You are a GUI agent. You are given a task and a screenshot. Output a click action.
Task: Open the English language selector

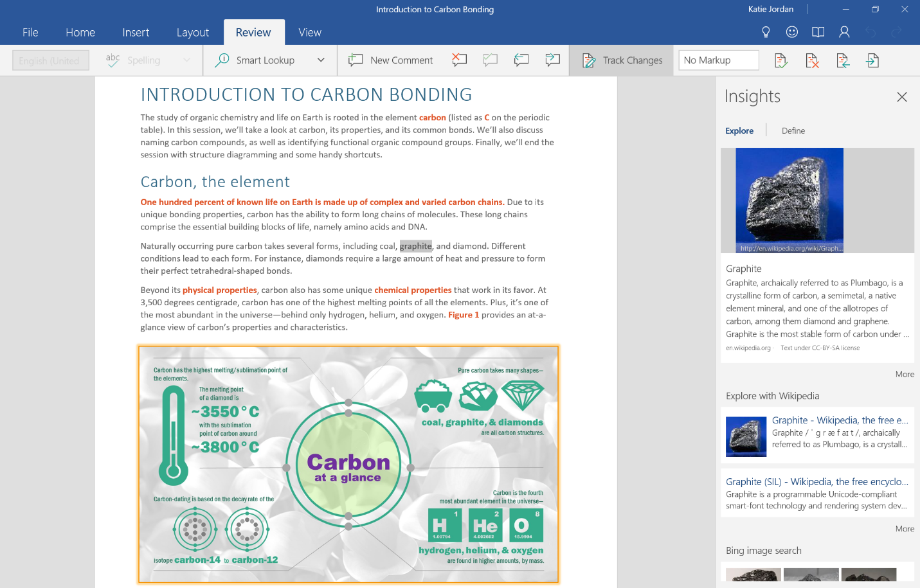(x=50, y=60)
